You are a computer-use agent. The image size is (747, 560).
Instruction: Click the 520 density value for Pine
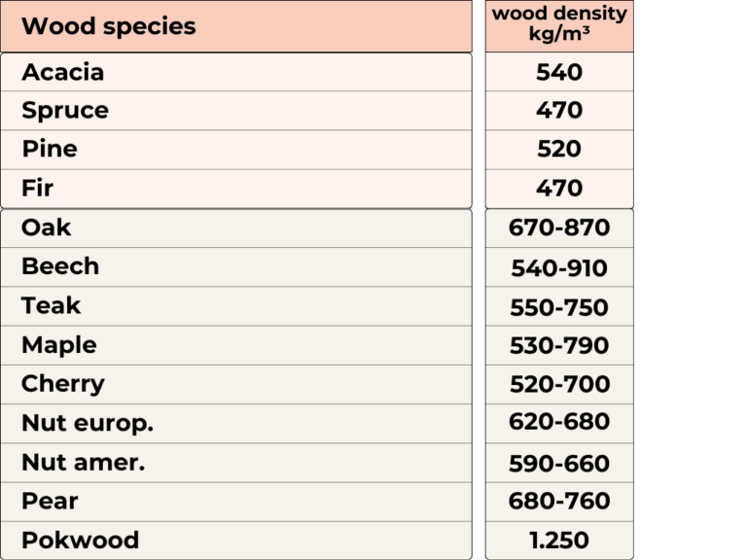559,149
